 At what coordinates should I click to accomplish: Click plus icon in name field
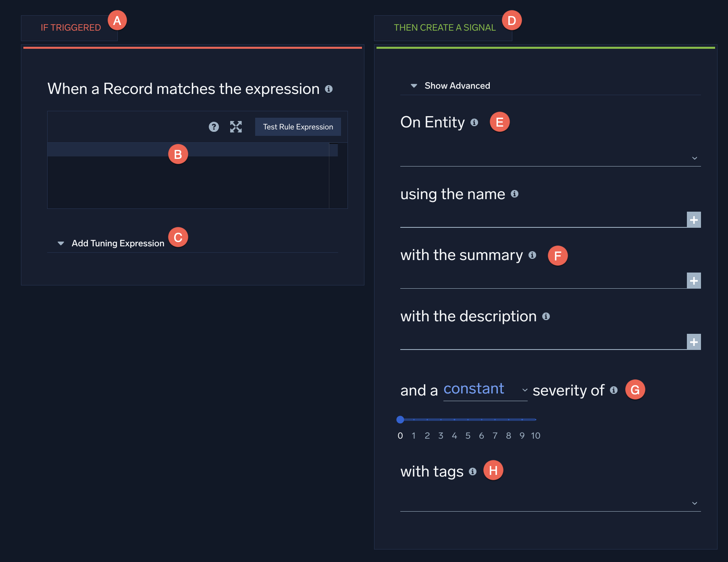point(694,220)
